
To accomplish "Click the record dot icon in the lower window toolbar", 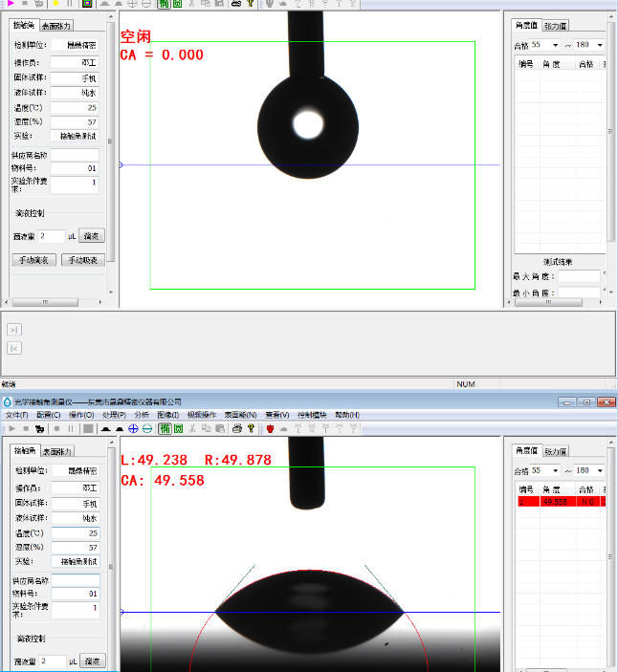I will click(56, 428).
